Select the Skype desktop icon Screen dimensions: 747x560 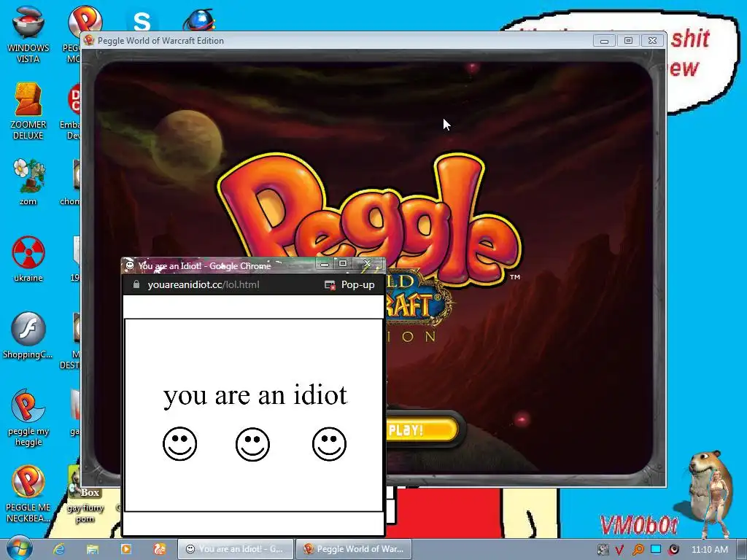pos(142,21)
